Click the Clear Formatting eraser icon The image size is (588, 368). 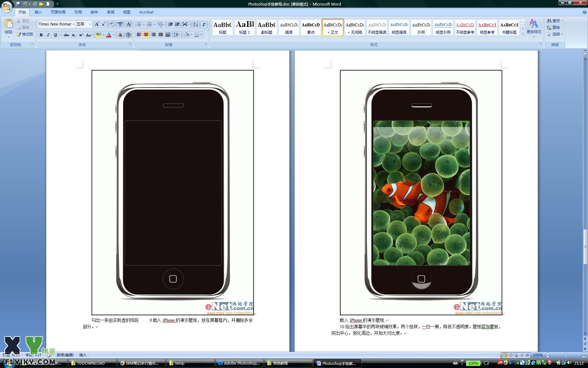coord(112,24)
